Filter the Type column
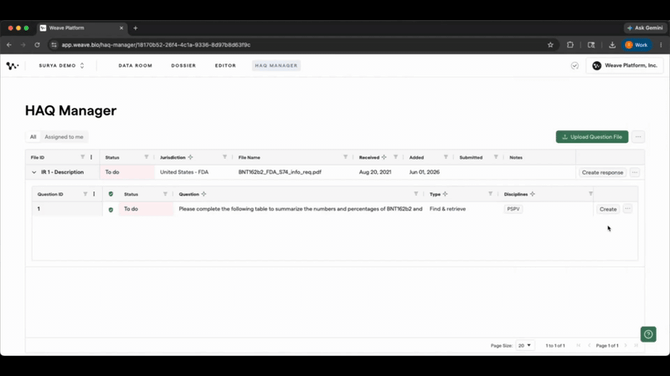 (490, 194)
